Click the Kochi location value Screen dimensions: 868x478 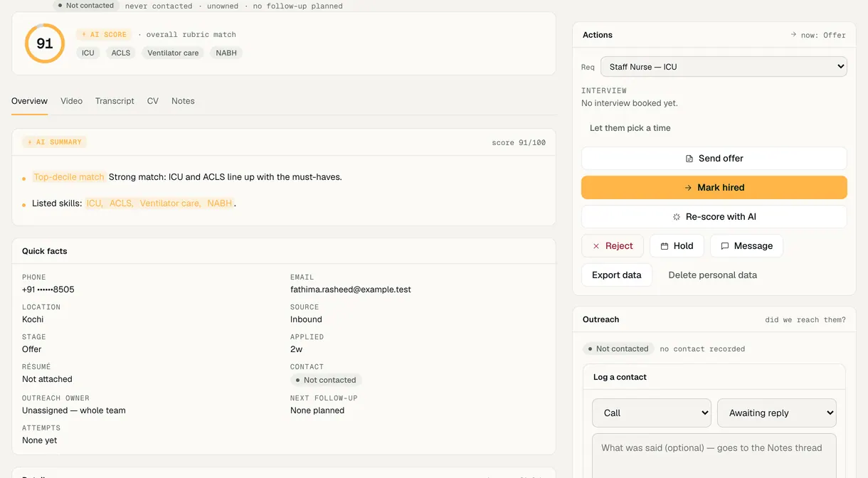pyautogui.click(x=33, y=319)
